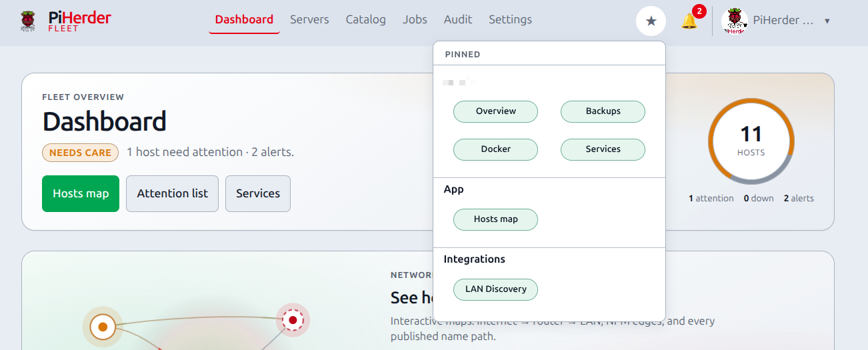868x350 pixels.
Task: Click the 11 hosts donut chart
Action: (x=751, y=141)
